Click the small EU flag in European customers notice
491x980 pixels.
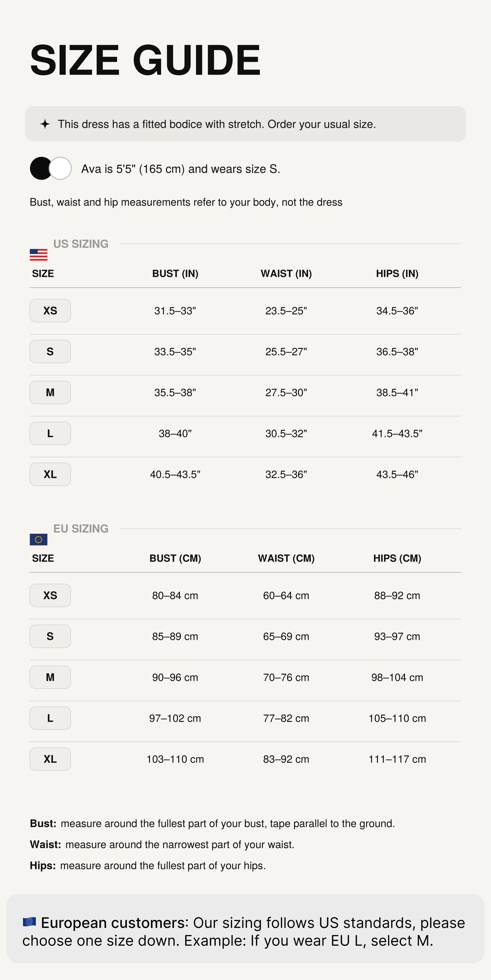(x=29, y=922)
